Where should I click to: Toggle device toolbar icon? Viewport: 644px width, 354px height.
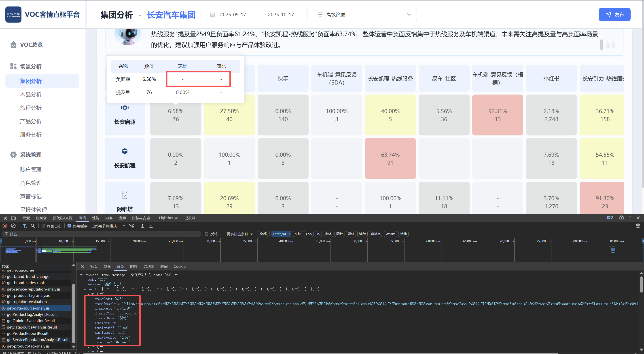tap(13, 218)
